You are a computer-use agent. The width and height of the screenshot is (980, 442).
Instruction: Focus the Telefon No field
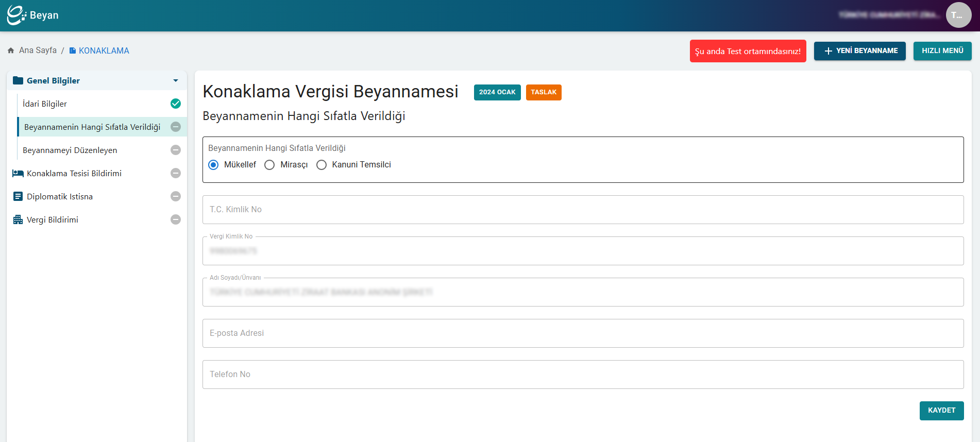[x=583, y=375]
